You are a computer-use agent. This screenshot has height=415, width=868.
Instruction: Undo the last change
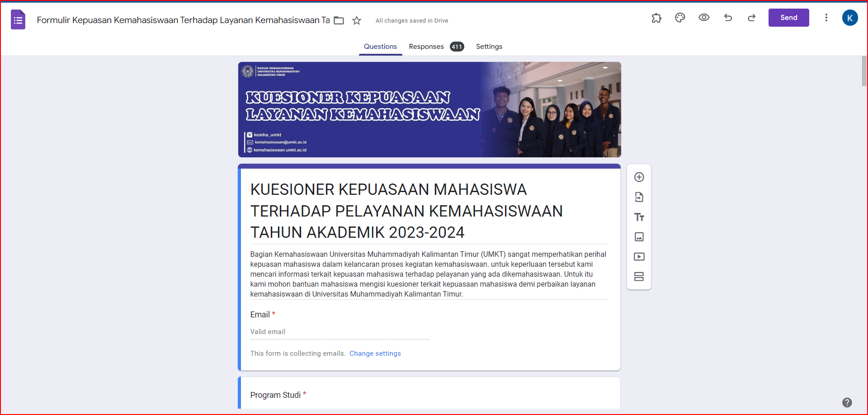[x=728, y=18]
